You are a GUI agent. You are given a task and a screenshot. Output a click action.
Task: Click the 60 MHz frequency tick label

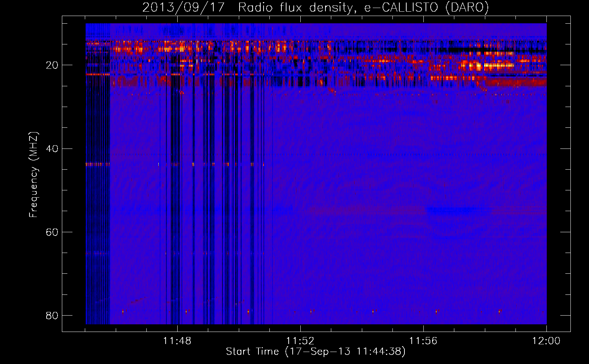(52, 232)
